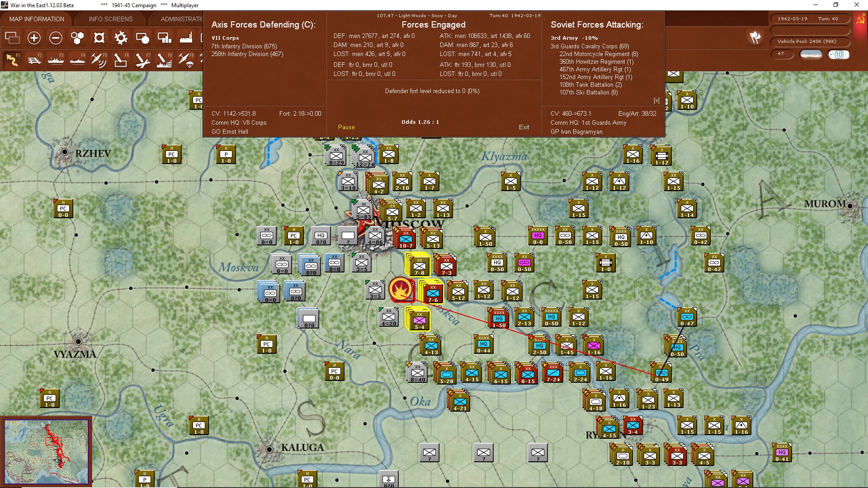Click the date and turn display
868x488 pixels.
810,19
